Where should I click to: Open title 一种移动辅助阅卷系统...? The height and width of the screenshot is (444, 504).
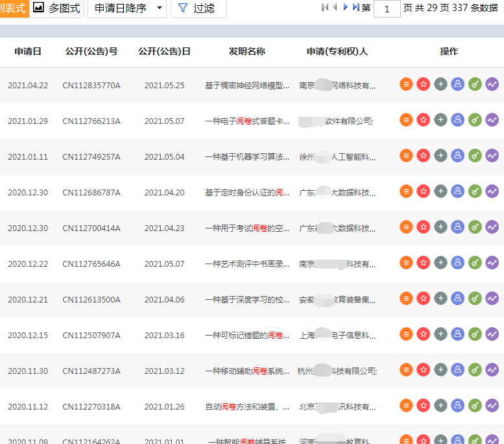[247, 371]
